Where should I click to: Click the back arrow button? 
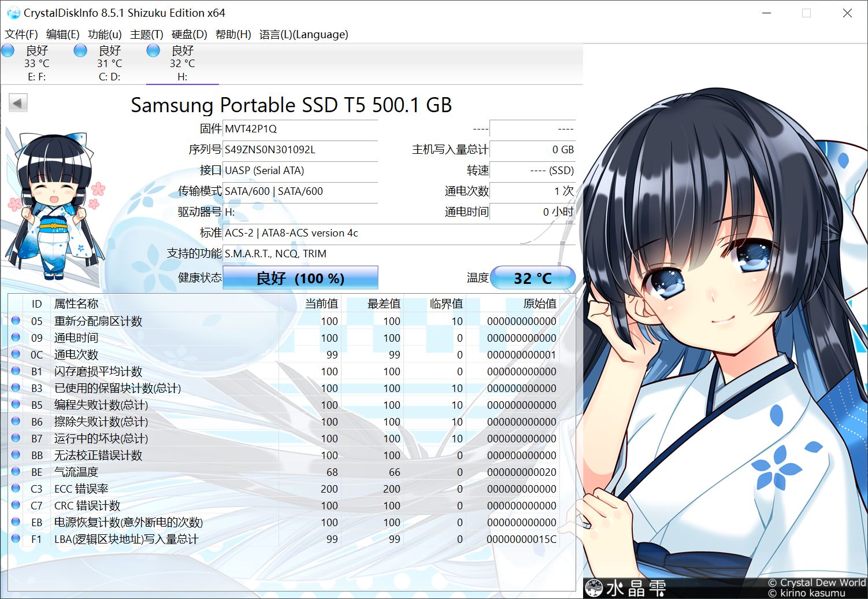17,102
